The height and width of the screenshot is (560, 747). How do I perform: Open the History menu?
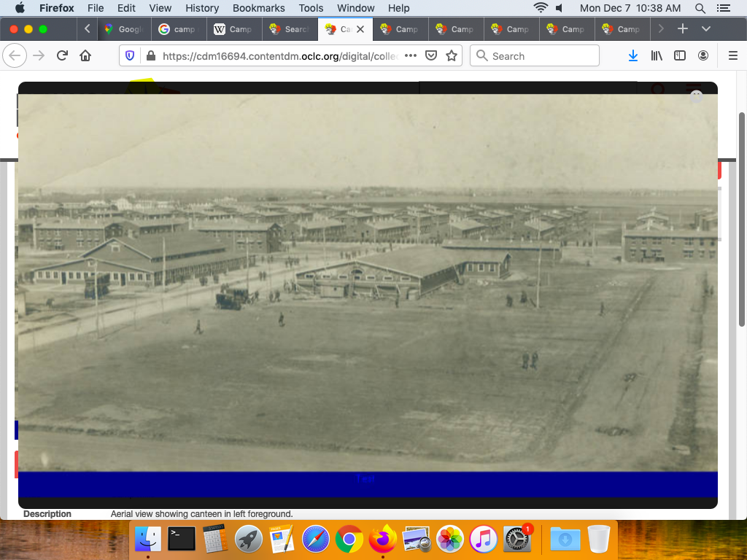click(x=202, y=8)
